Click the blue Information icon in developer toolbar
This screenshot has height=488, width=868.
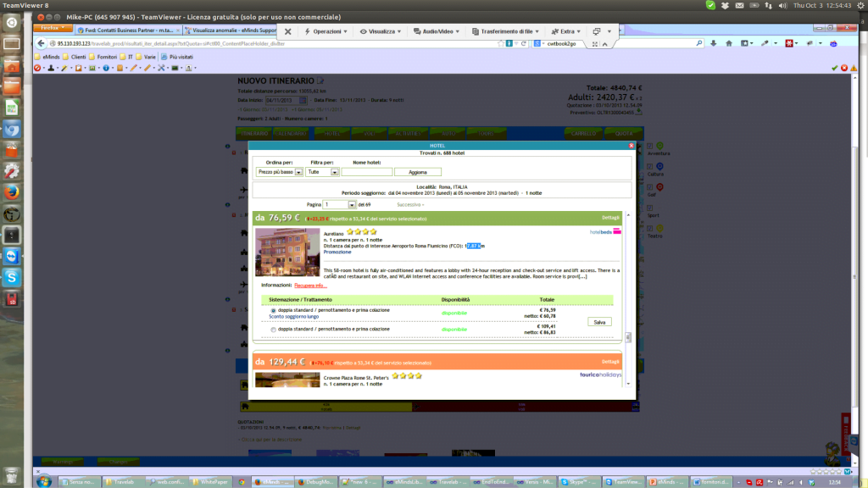[106, 68]
